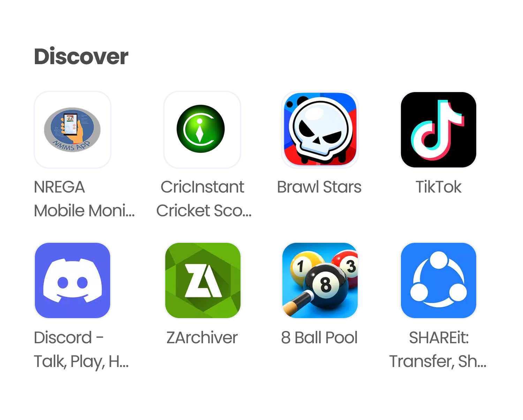Select the '8 Ball Pool' text label
This screenshot has width=523, height=420.
click(x=319, y=338)
